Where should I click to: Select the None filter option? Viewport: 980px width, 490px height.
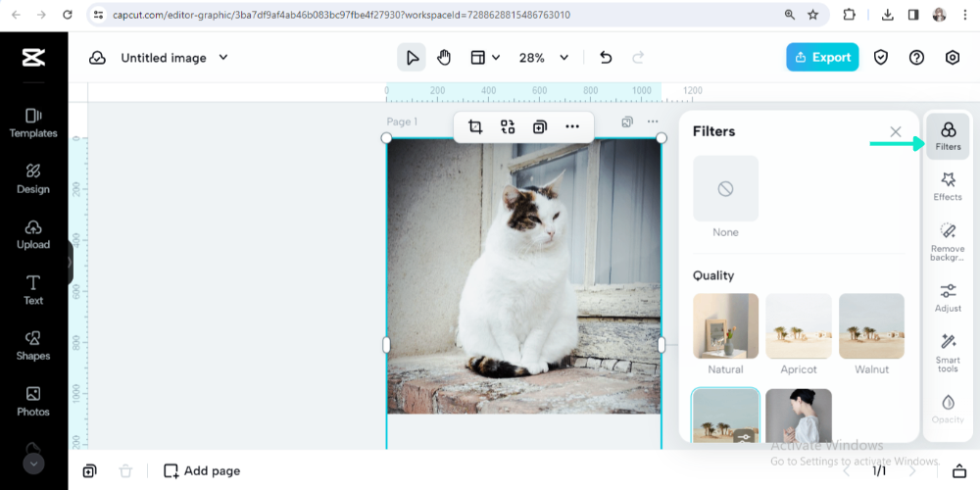click(725, 189)
